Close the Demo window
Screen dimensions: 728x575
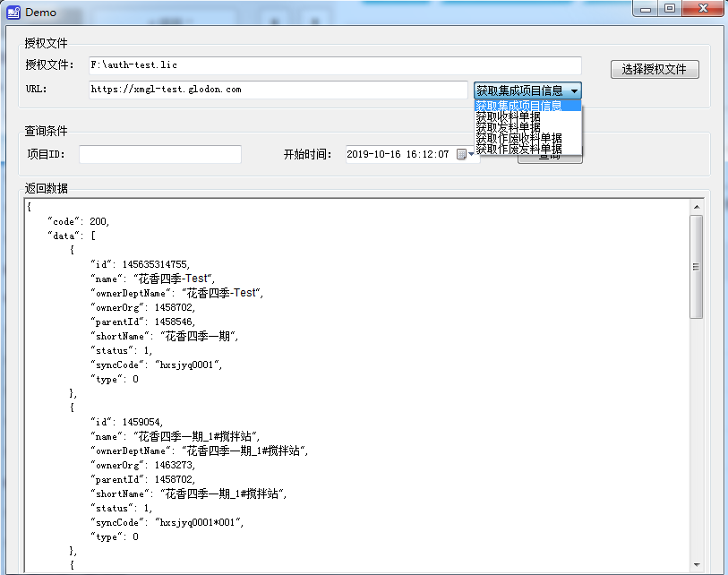tap(703, 8)
